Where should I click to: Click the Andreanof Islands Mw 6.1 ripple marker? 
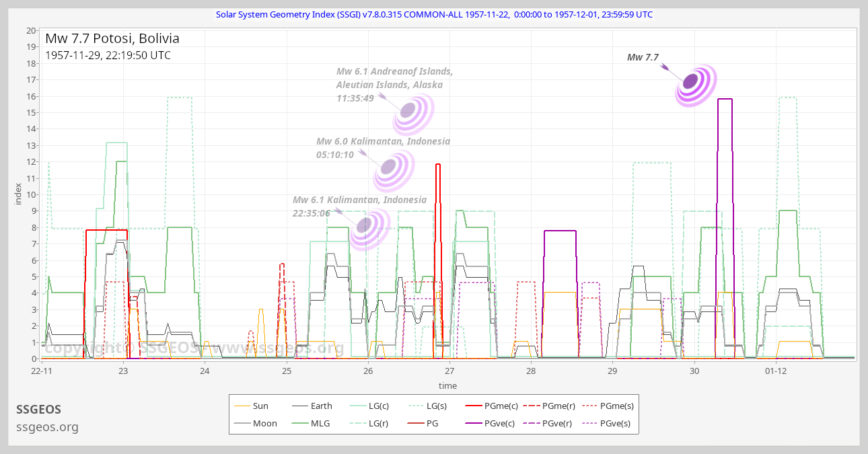(413, 115)
